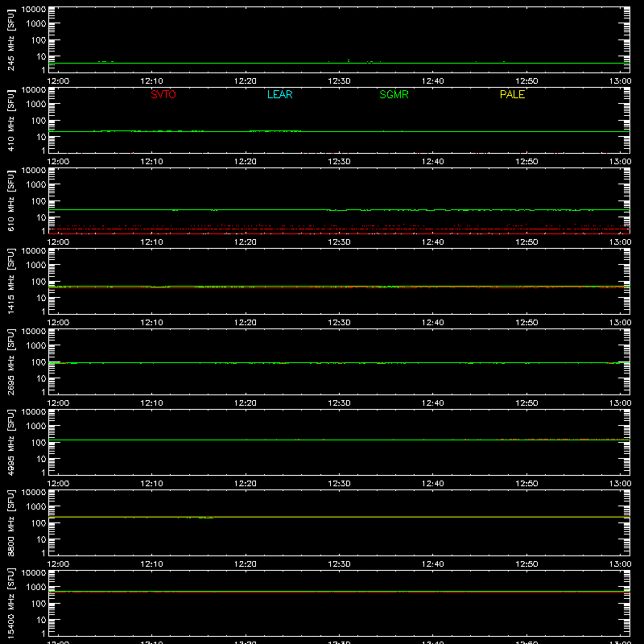This screenshot has height=644, width=644.
Task: Click 12:20 time label under 2695 MHz panel
Action: (246, 403)
